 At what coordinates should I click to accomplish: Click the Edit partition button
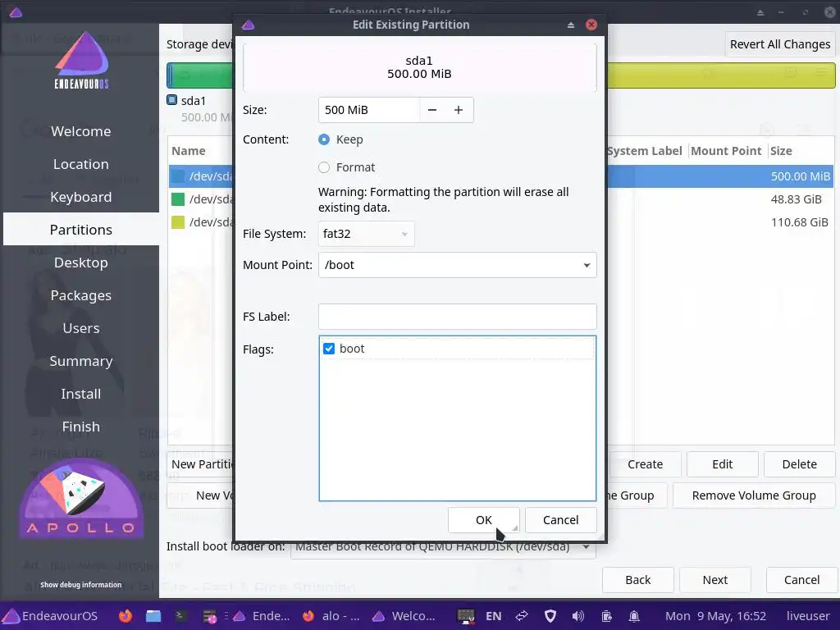[x=722, y=464]
